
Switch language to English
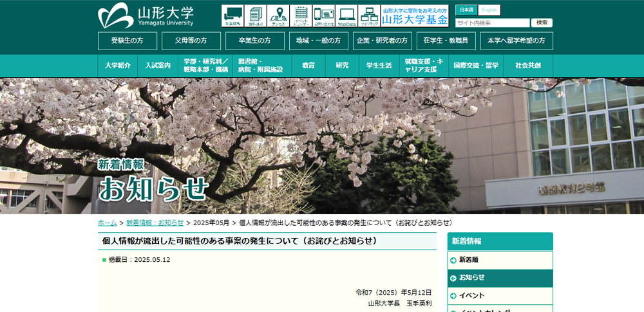pyautogui.click(x=489, y=10)
